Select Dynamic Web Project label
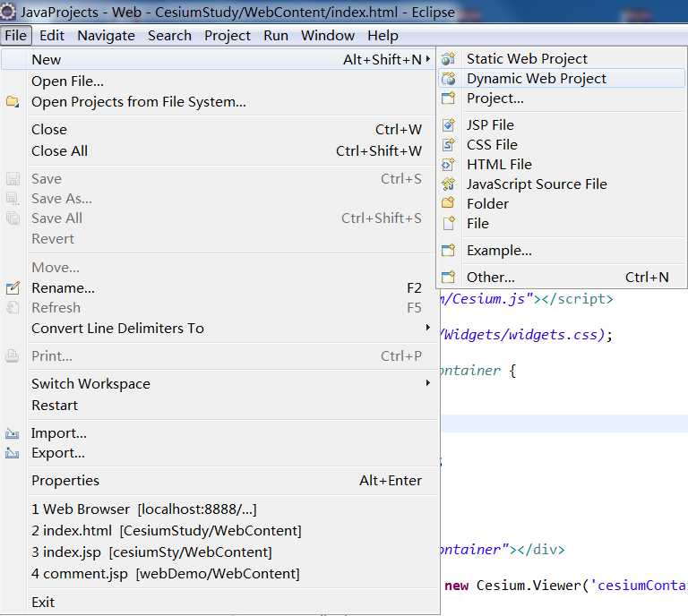 point(537,79)
